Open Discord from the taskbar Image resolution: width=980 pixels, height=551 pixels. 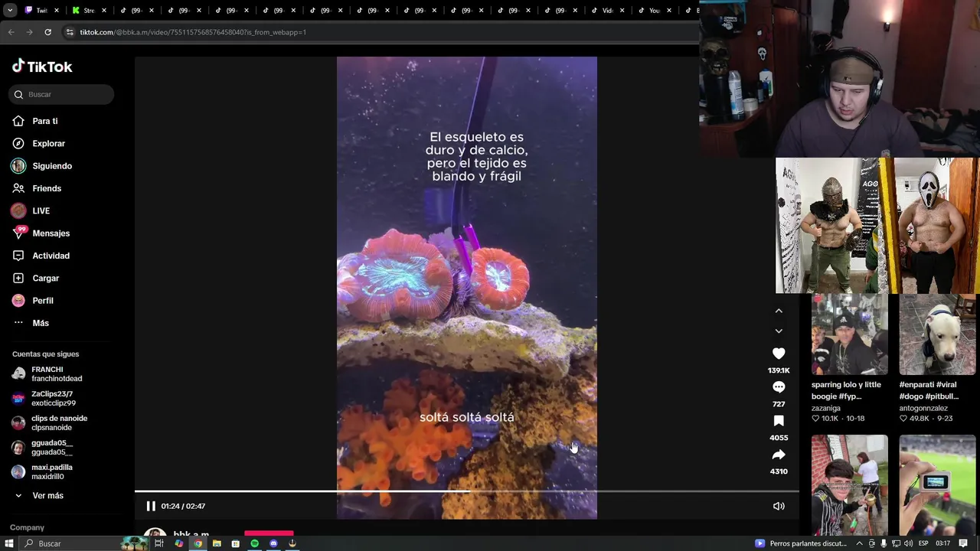click(x=273, y=543)
